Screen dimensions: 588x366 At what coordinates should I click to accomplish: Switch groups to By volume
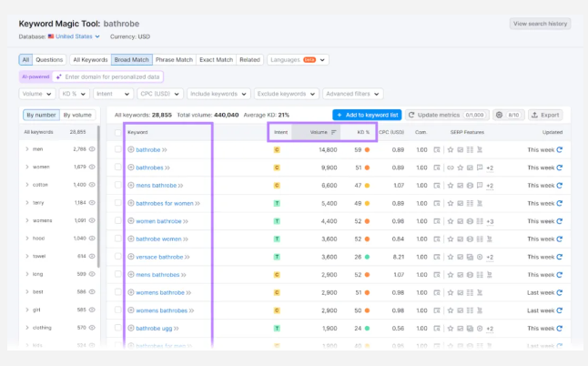tap(77, 115)
